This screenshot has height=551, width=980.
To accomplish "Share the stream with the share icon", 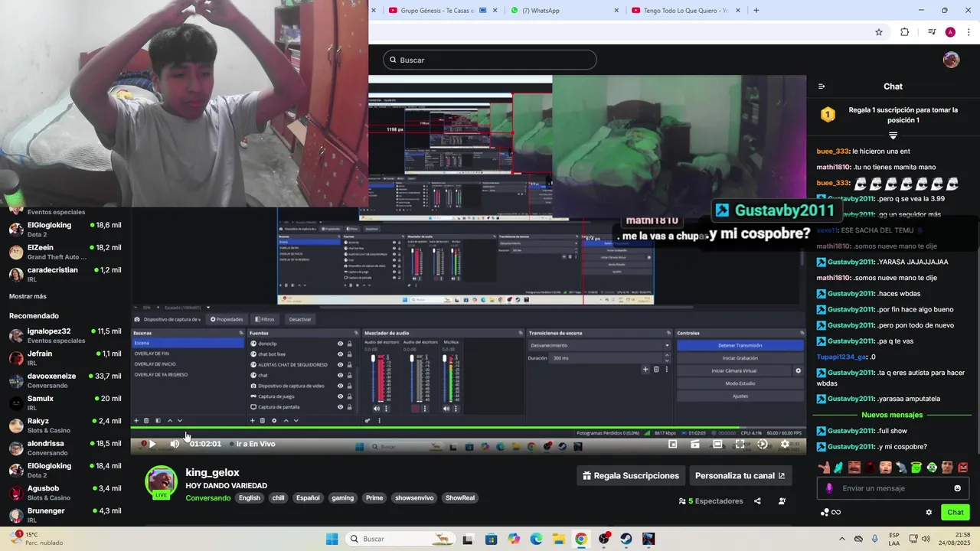I will (x=757, y=501).
